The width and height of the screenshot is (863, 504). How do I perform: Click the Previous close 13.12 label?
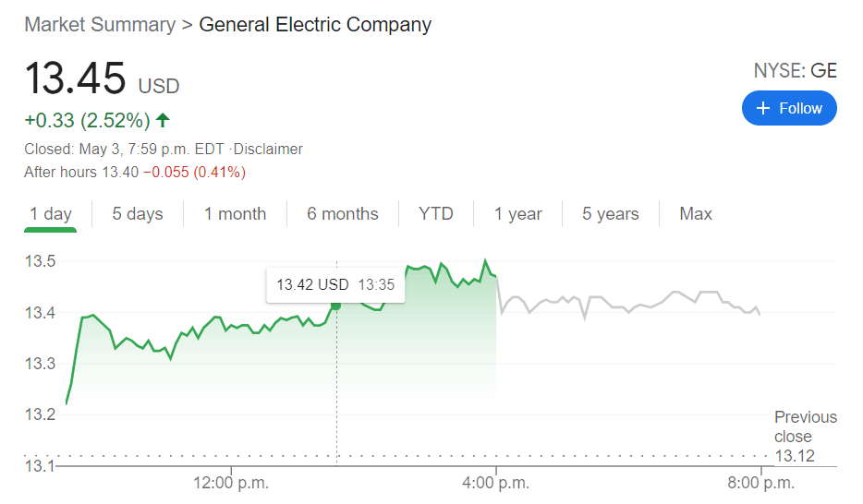[x=805, y=437]
